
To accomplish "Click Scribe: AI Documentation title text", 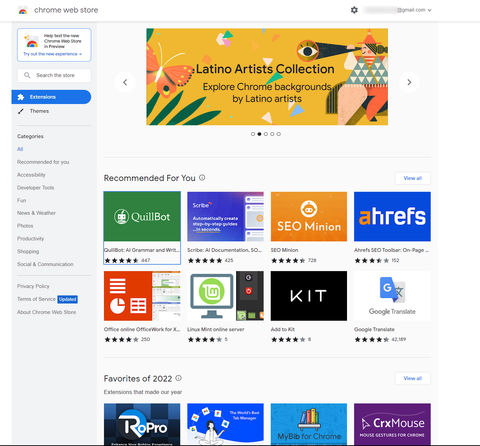I will pyautogui.click(x=224, y=250).
